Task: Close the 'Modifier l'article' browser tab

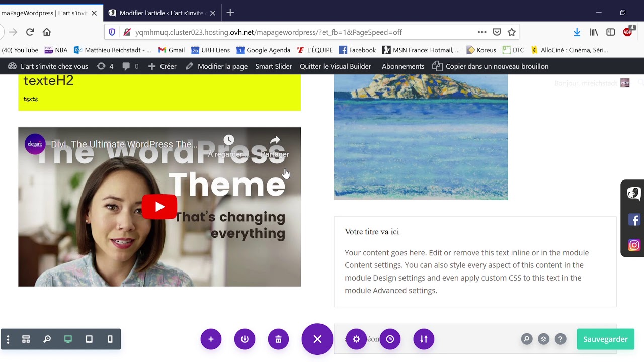Action: 213,13
